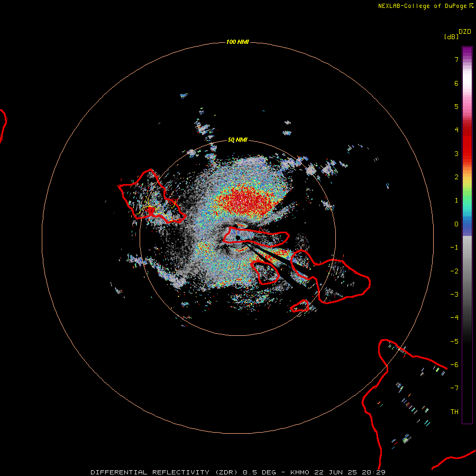The image size is (476, 476).
Task: Click the 4 dB scale value
Action: pos(456,130)
